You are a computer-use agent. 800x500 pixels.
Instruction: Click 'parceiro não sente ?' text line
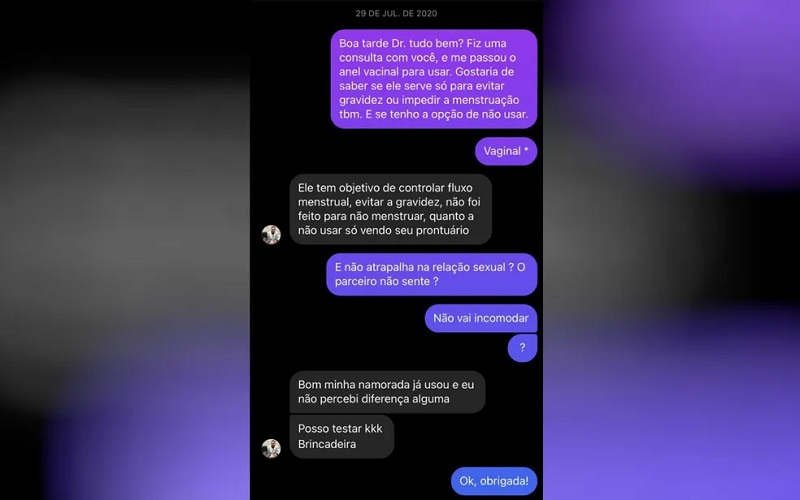click(386, 282)
